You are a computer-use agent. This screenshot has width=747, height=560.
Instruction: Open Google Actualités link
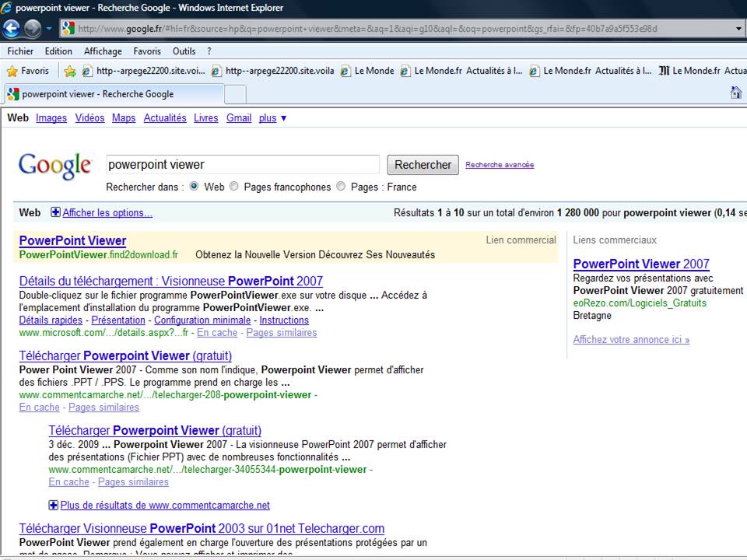165,118
